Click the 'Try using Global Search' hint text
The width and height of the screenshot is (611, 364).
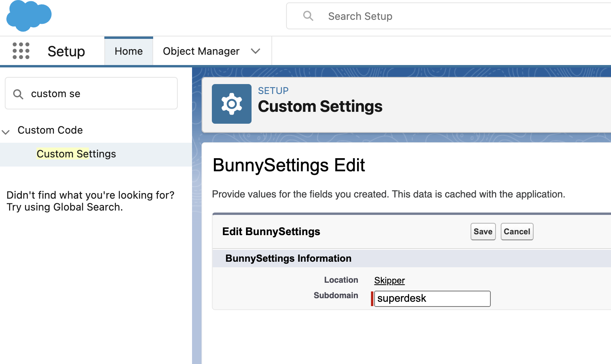point(65,207)
